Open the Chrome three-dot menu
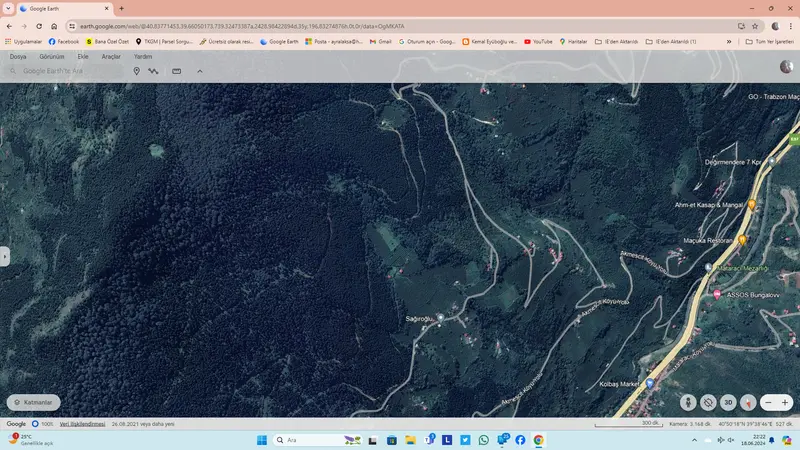 point(790,26)
